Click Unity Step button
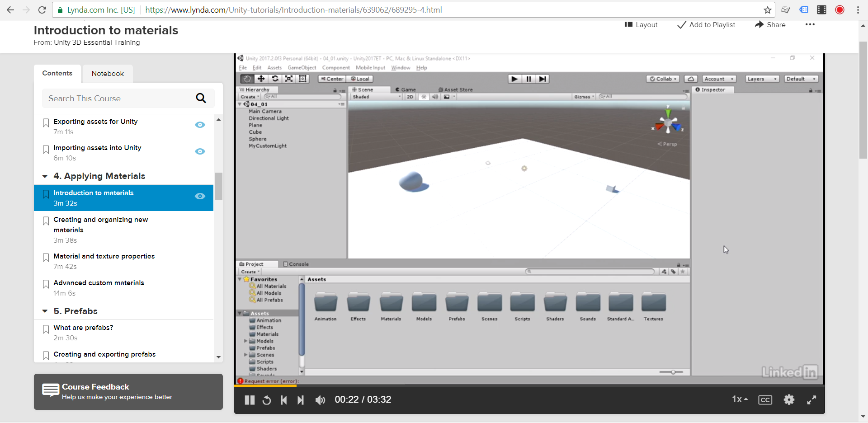The height and width of the screenshot is (423, 868). tap(542, 79)
